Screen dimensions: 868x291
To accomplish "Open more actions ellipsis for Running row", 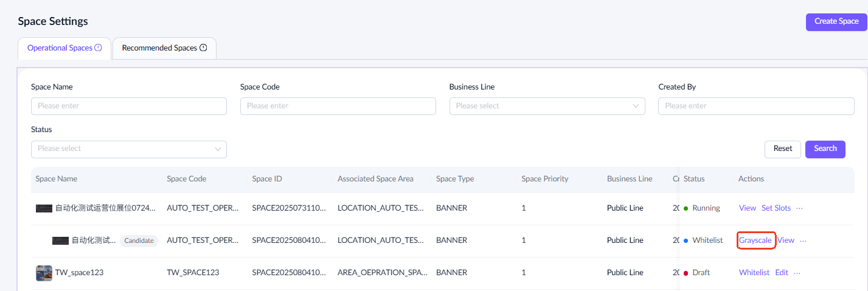I will pyautogui.click(x=799, y=208).
